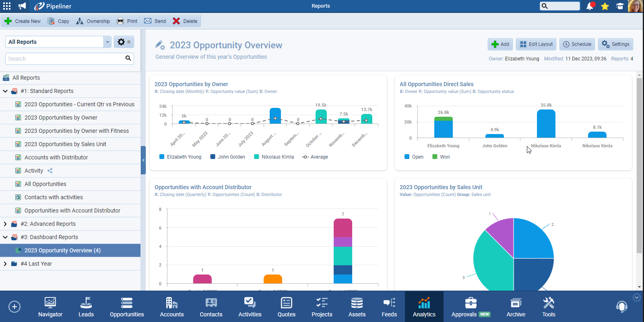Open favorites star icon
Screen dimensions: 644x322
[605, 6]
